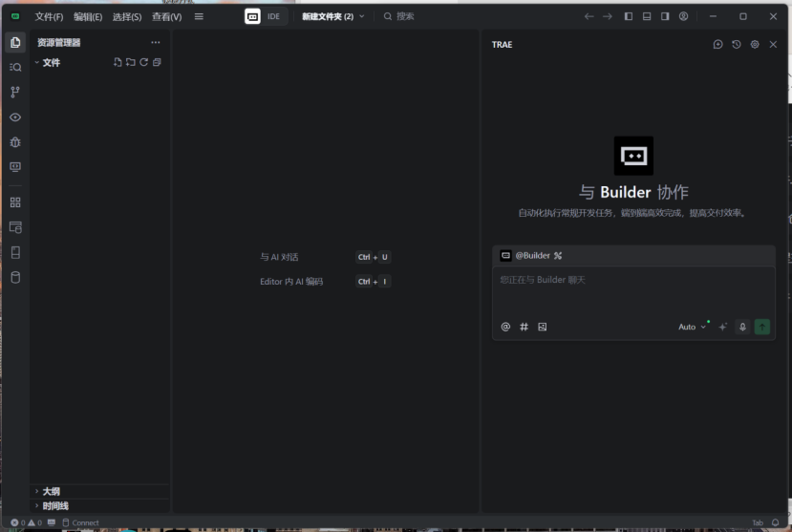Image resolution: width=792 pixels, height=532 pixels.
Task: Collapse all folders in explorer
Action: [157, 62]
